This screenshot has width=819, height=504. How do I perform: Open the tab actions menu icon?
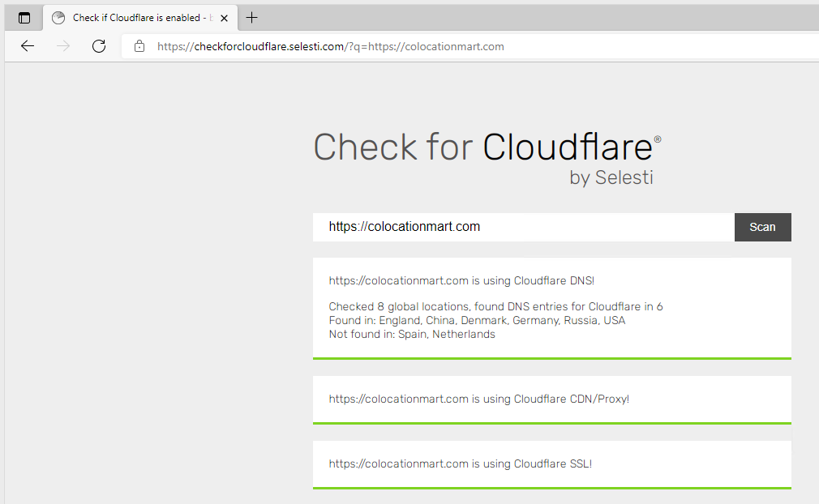tap(24, 18)
